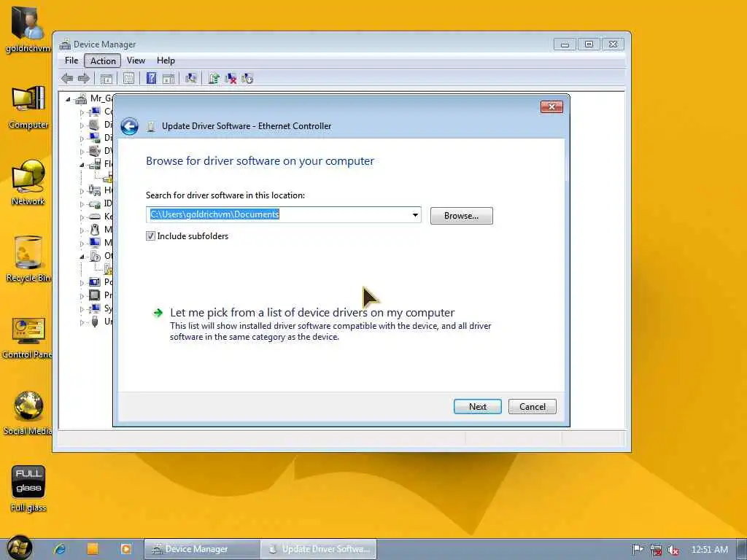
Task: Toggle the console tree toolbar icon
Action: (107, 79)
